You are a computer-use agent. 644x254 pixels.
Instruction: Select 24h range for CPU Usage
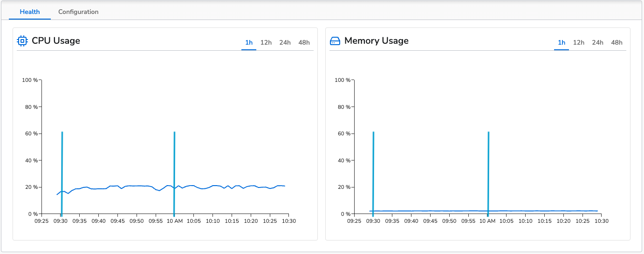[285, 42]
